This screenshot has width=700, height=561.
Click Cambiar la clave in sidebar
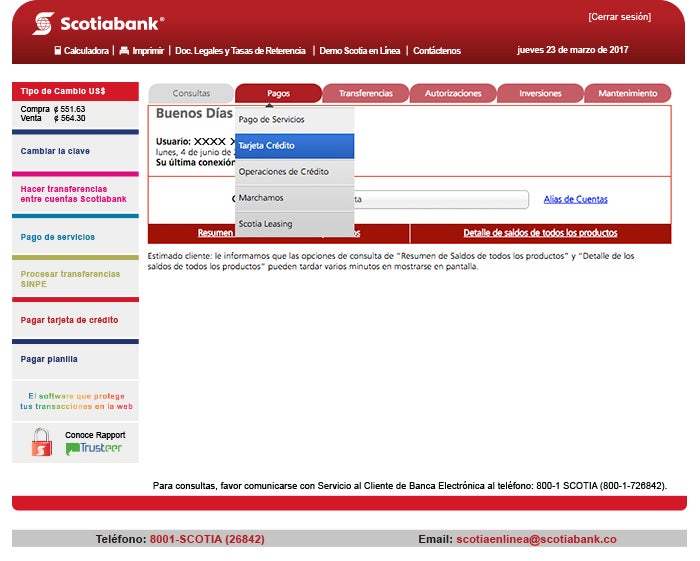[55, 151]
